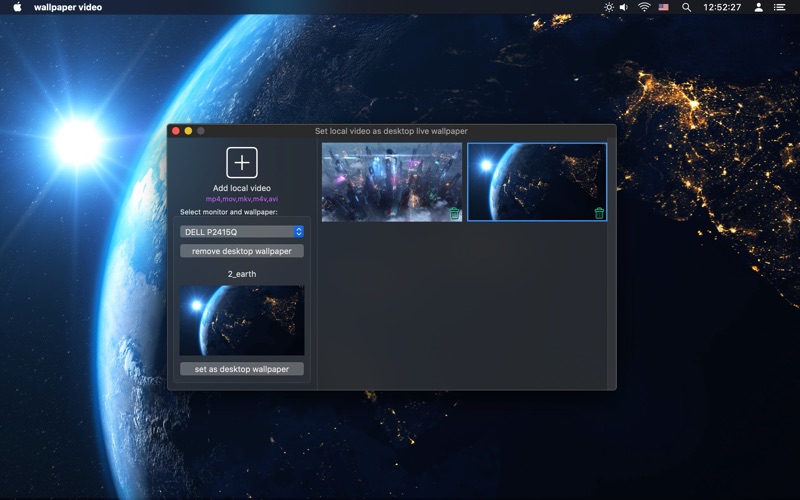
Task: Click the user account icon in menu bar
Action: point(758,7)
